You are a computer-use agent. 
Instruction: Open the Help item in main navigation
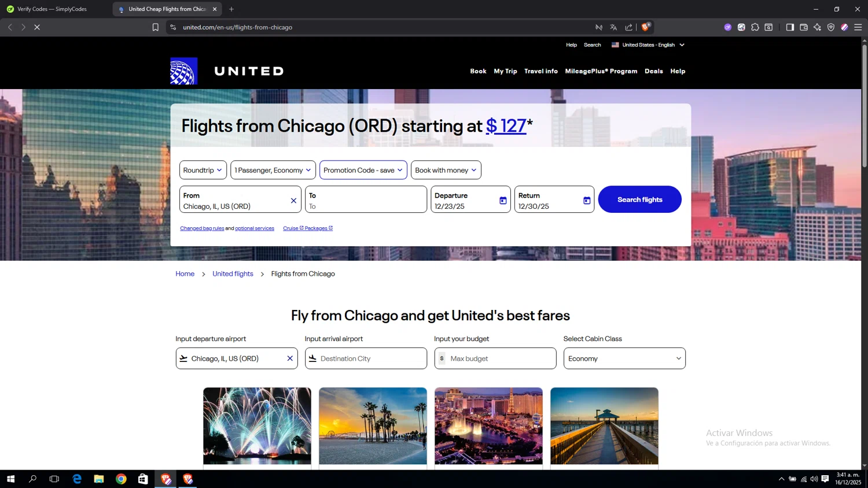click(678, 71)
